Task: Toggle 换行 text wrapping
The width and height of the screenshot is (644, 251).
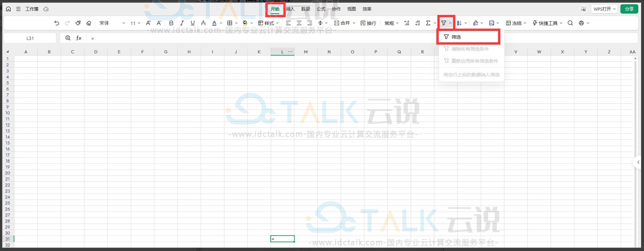Action: (x=368, y=23)
